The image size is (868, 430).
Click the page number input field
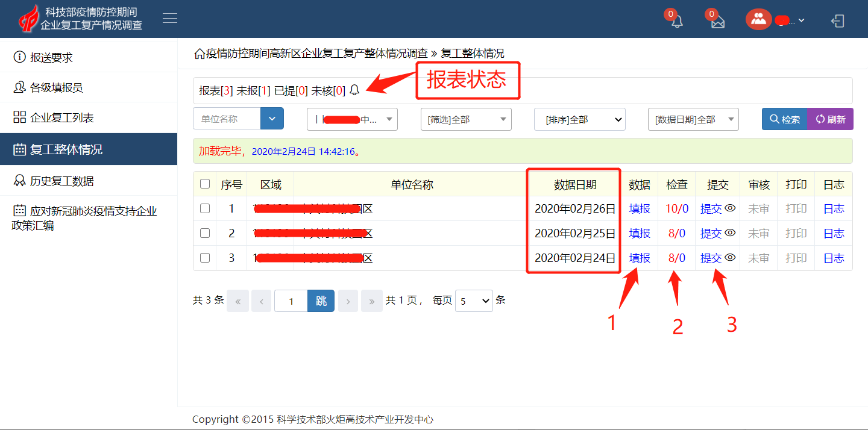(x=291, y=301)
